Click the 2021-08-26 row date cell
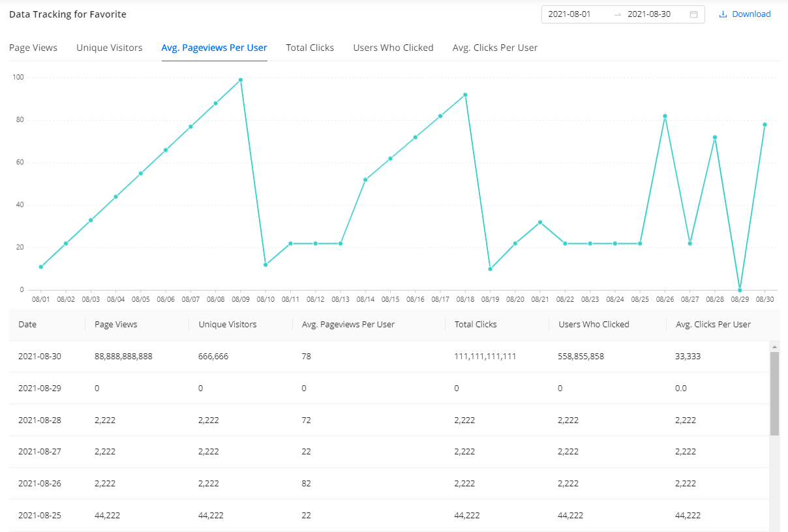This screenshot has height=532, width=788. 40,484
